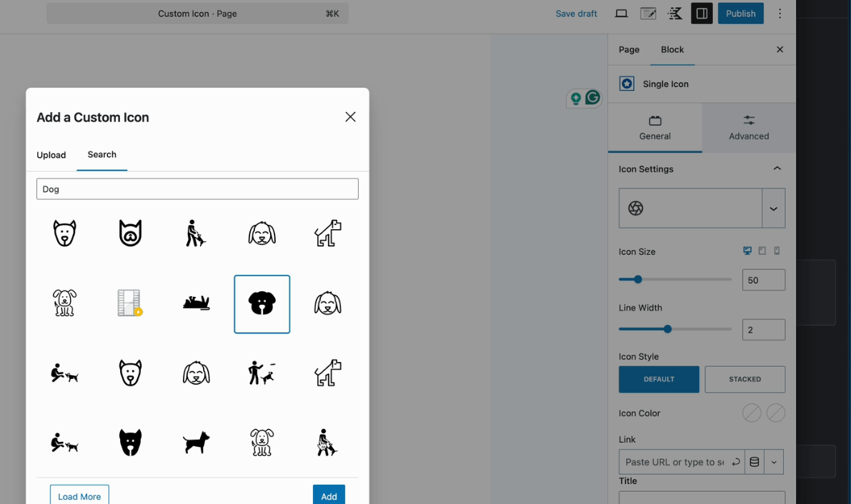851x504 pixels.
Task: Click the Icon Size slider handle
Action: pyautogui.click(x=638, y=279)
